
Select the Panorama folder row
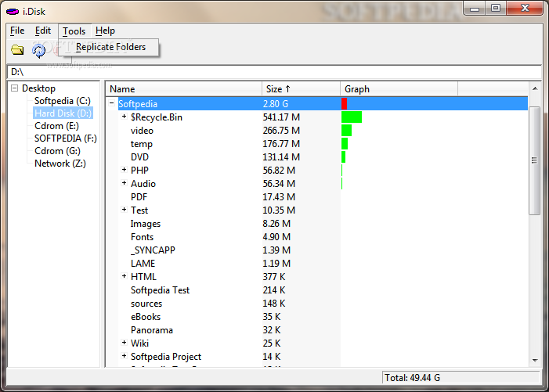click(317, 329)
